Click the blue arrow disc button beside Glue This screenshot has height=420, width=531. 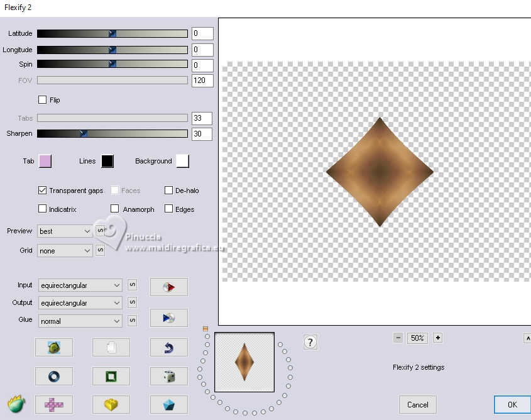pos(168,318)
